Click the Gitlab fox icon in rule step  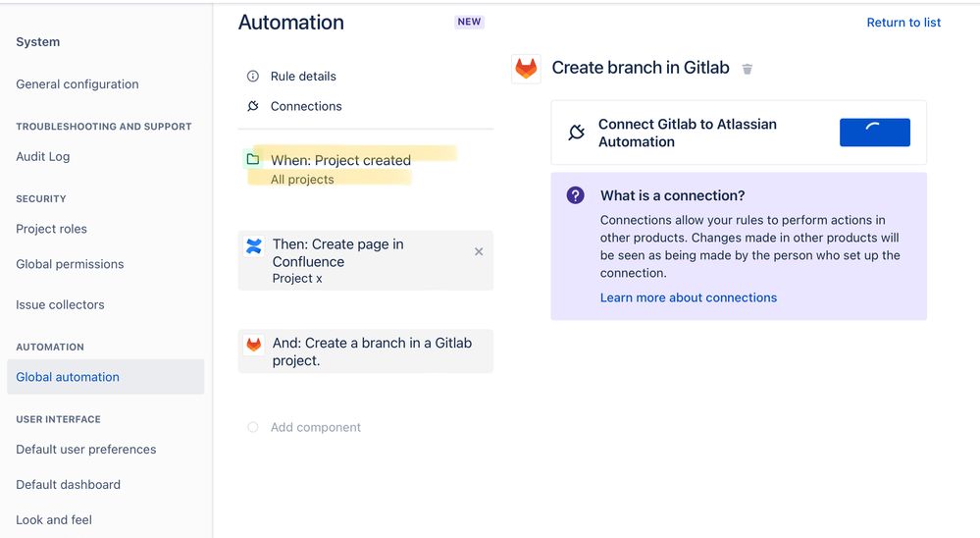click(254, 345)
